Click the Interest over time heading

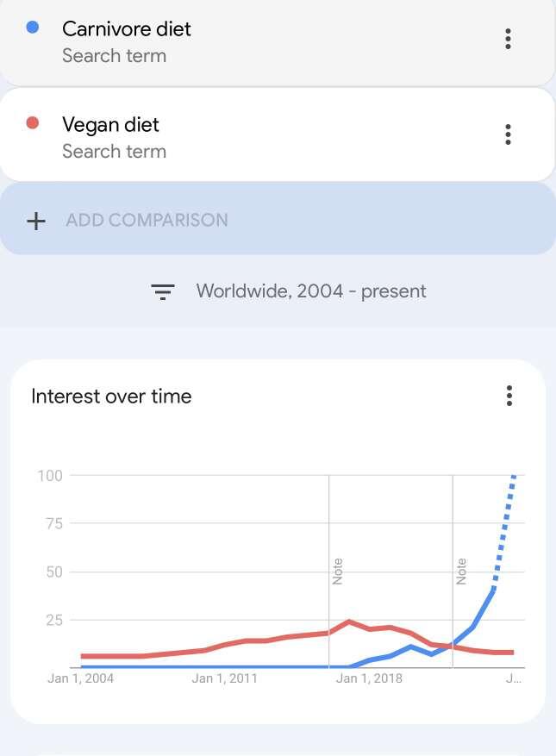[x=111, y=397]
